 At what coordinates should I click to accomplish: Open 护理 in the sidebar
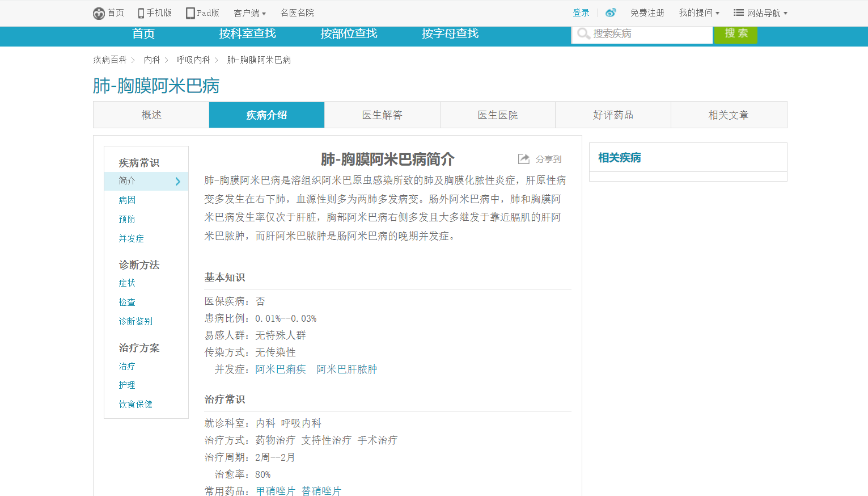127,385
